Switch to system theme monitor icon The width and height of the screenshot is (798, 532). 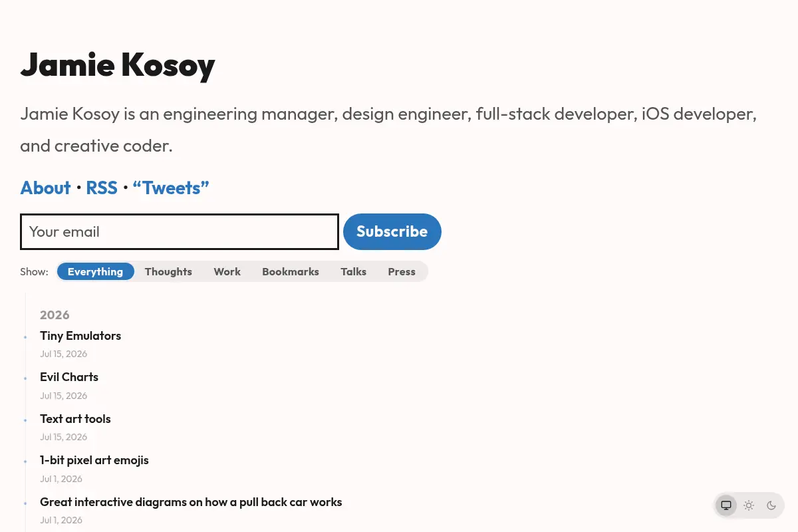click(x=726, y=505)
